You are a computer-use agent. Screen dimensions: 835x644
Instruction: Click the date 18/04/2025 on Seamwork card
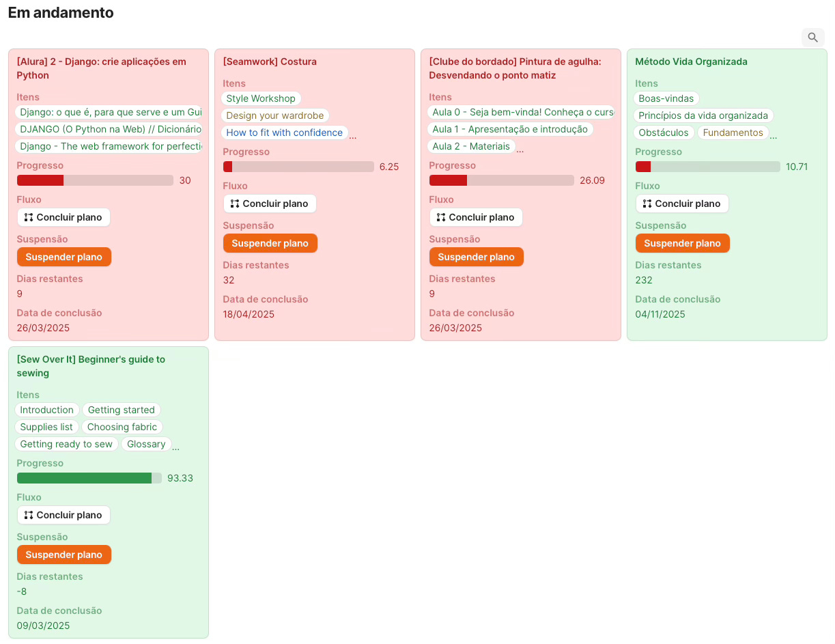[x=249, y=314]
